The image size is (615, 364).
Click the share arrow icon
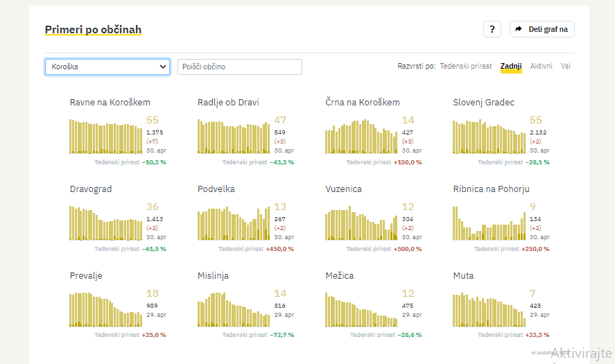point(519,29)
